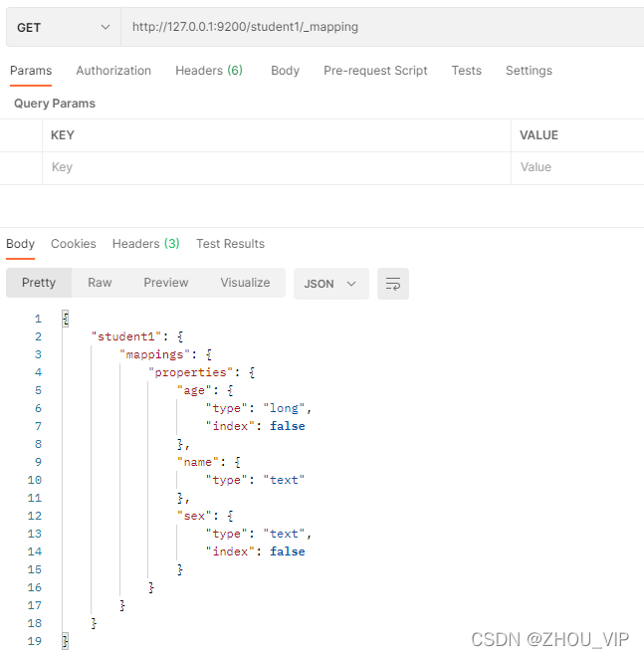
Task: Click the false value on line 14
Action: 288,551
